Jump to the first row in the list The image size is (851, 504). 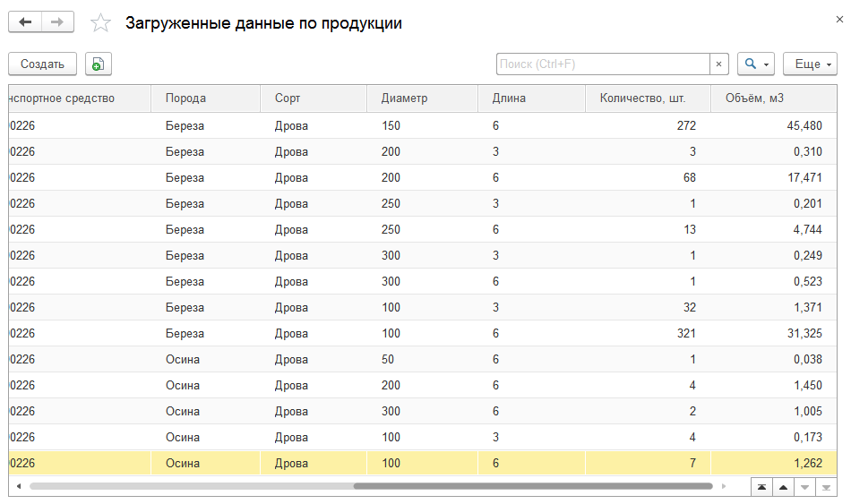tap(761, 487)
